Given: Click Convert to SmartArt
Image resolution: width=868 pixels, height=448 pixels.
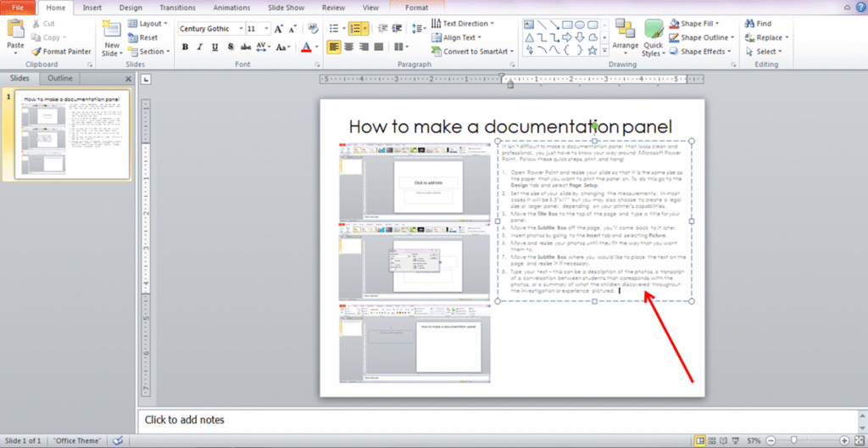Looking at the screenshot, I should tap(473, 52).
